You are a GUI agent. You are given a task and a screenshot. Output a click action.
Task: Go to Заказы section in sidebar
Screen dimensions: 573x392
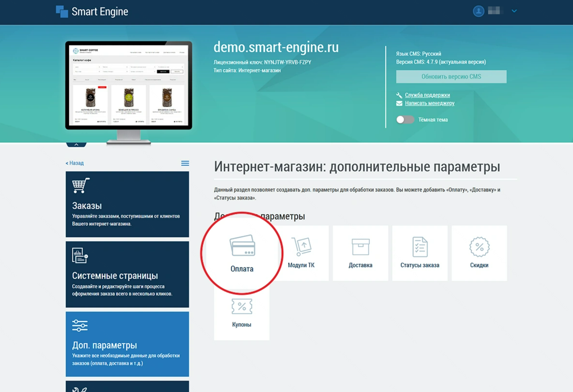127,204
